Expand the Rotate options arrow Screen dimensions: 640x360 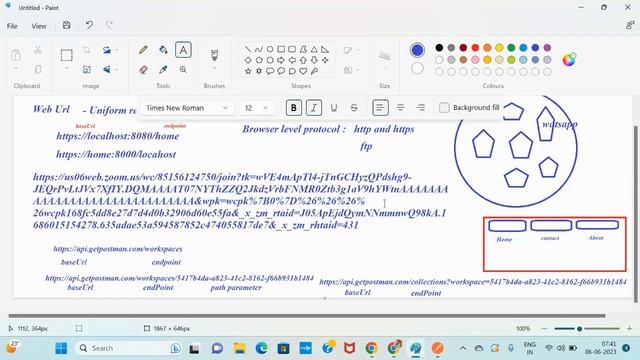[117, 50]
